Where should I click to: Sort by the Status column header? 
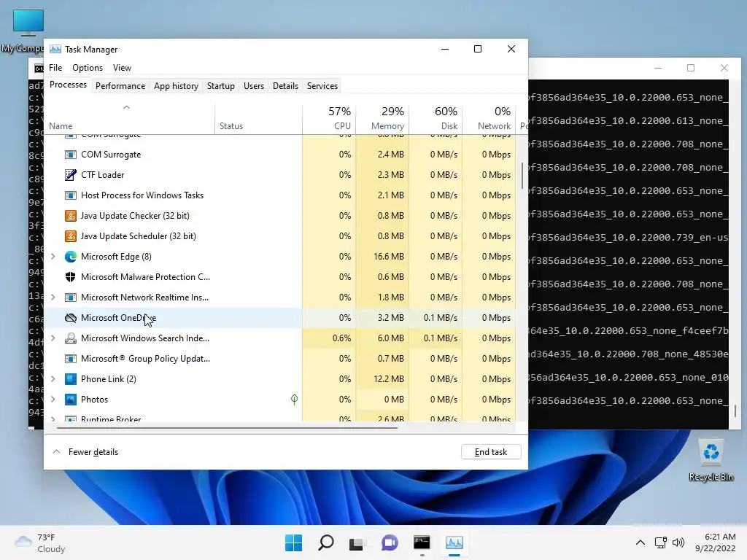(258, 118)
